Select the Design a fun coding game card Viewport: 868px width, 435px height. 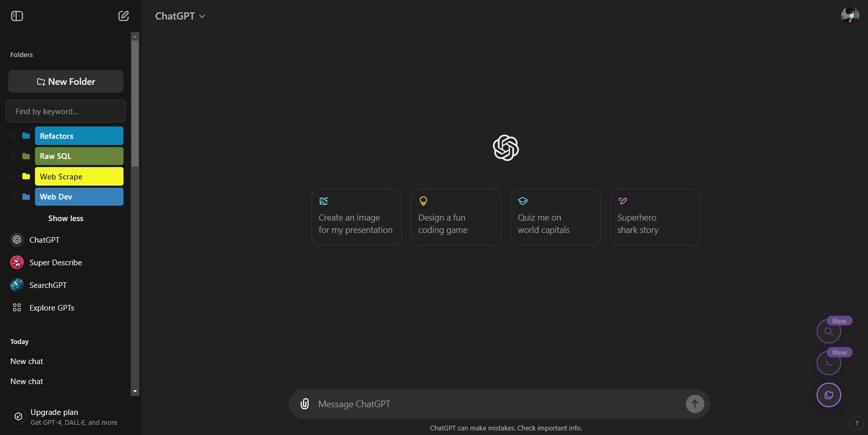[x=456, y=217]
